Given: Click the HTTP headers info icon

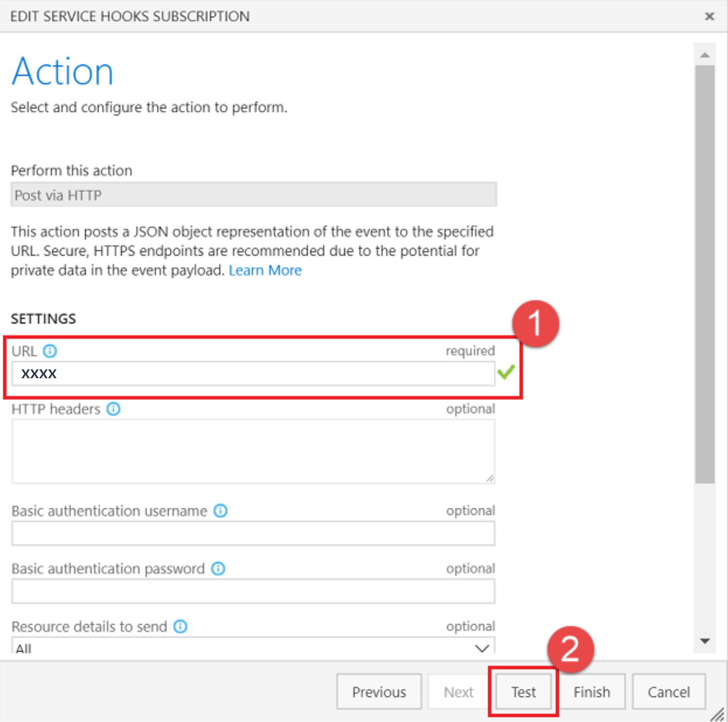Looking at the screenshot, I should click(114, 409).
